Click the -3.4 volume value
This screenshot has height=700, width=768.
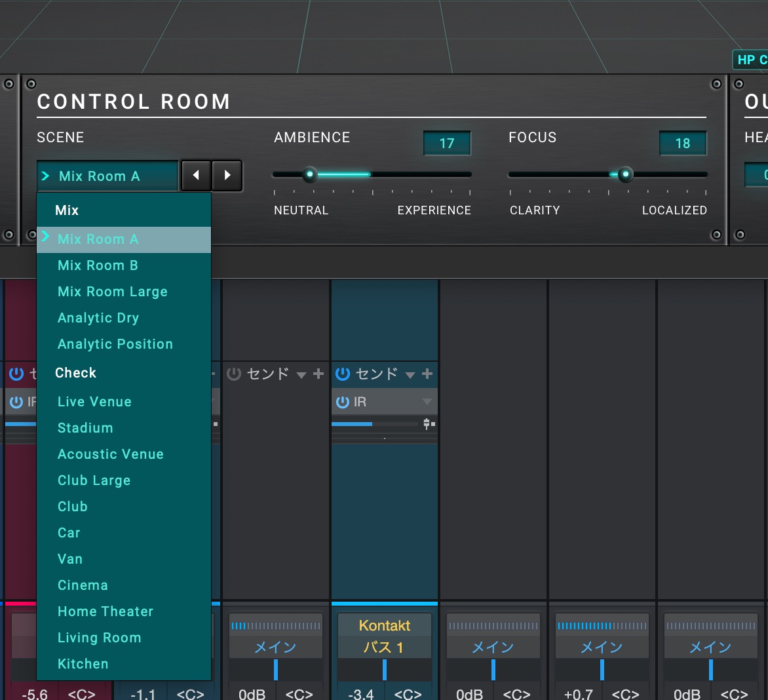point(360,693)
